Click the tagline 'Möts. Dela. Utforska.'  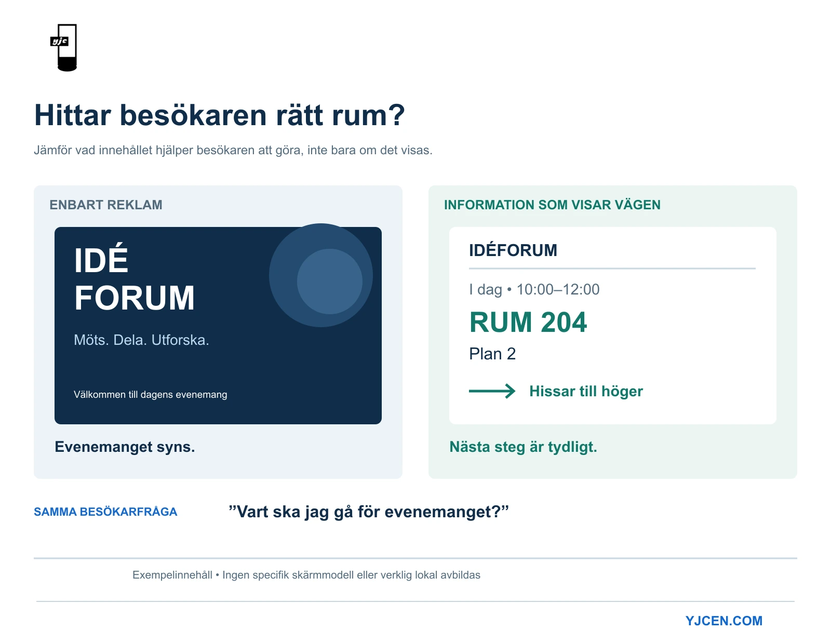pyautogui.click(x=141, y=340)
